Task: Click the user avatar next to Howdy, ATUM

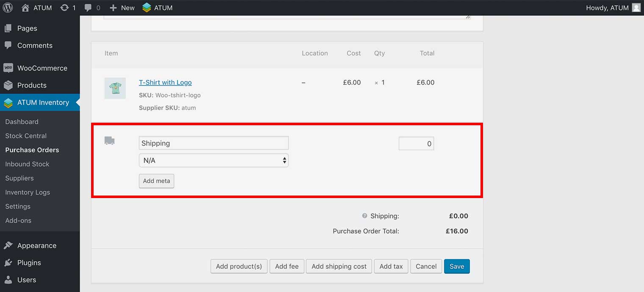Action: pos(636,8)
